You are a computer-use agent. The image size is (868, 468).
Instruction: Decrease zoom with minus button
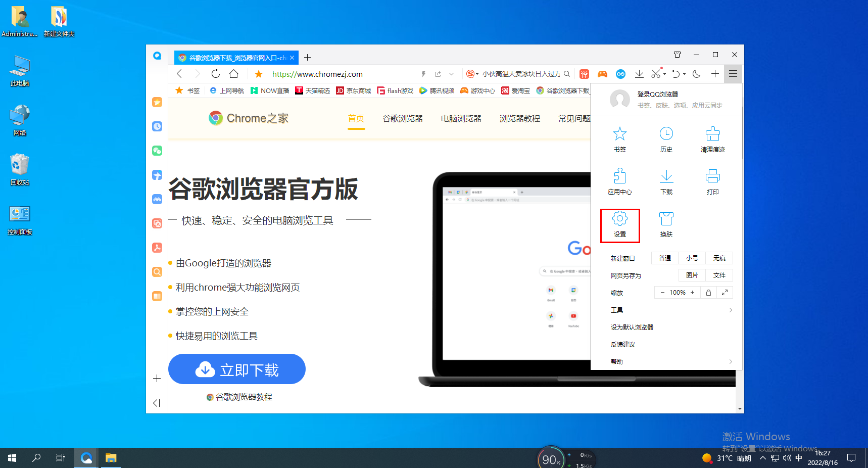pyautogui.click(x=662, y=293)
